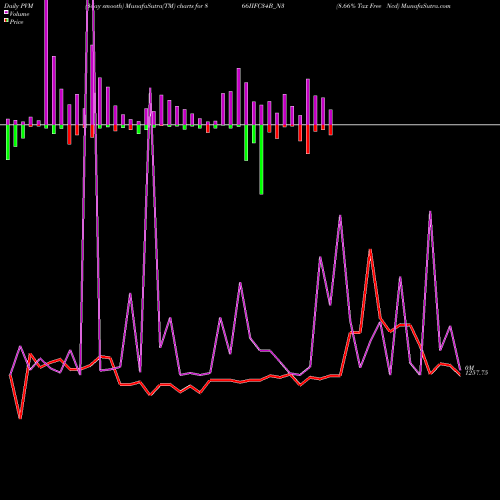Select the 'Volume' legend label
The image size is (500, 500).
[x=19, y=14]
